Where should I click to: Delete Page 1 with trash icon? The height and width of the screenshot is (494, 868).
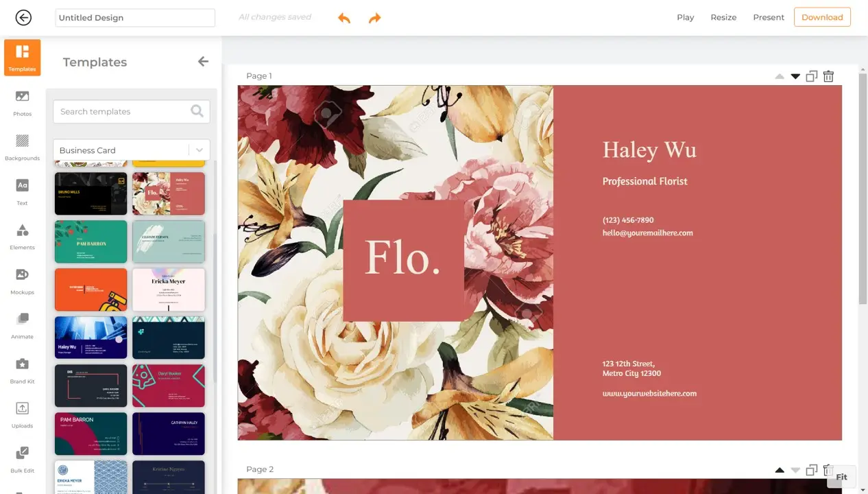tap(828, 76)
